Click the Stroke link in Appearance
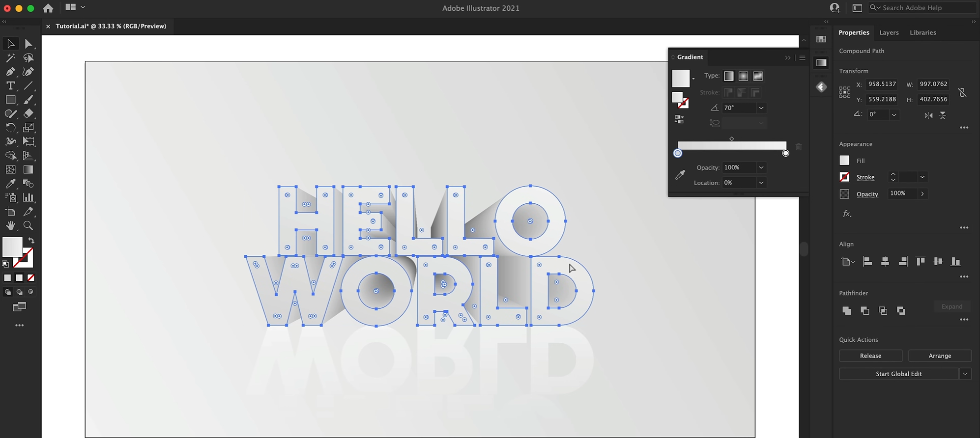This screenshot has height=438, width=980. (865, 177)
